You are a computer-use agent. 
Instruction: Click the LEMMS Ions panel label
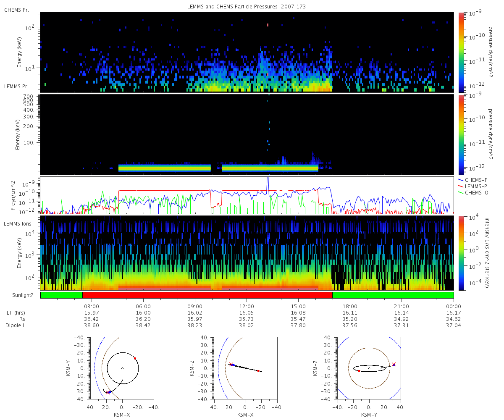pos(16,223)
